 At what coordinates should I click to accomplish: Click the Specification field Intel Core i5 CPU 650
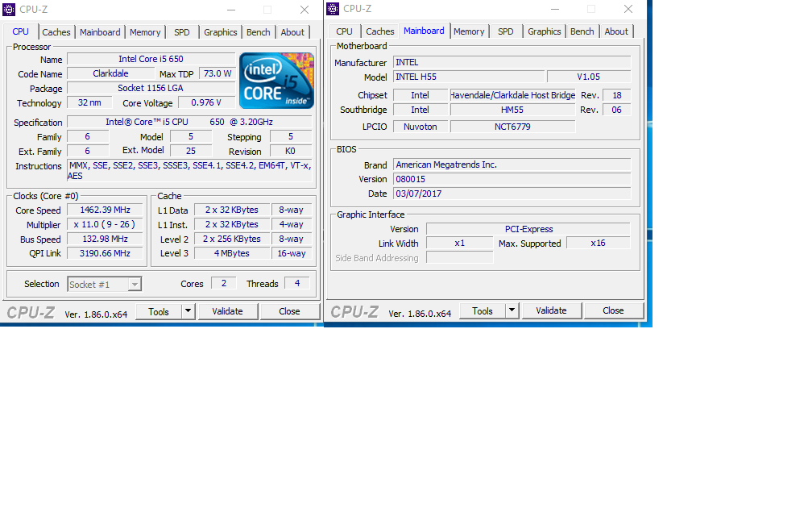[189, 122]
